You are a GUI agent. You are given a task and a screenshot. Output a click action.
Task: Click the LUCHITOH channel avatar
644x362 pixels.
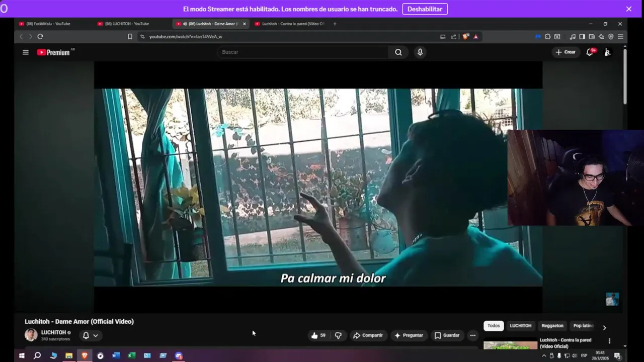click(x=31, y=335)
